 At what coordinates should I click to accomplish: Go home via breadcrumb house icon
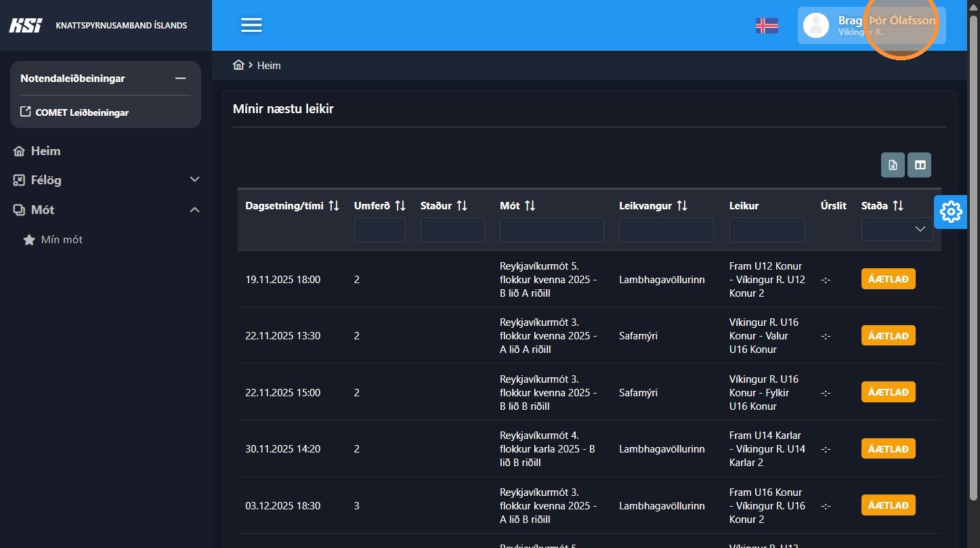tap(238, 65)
